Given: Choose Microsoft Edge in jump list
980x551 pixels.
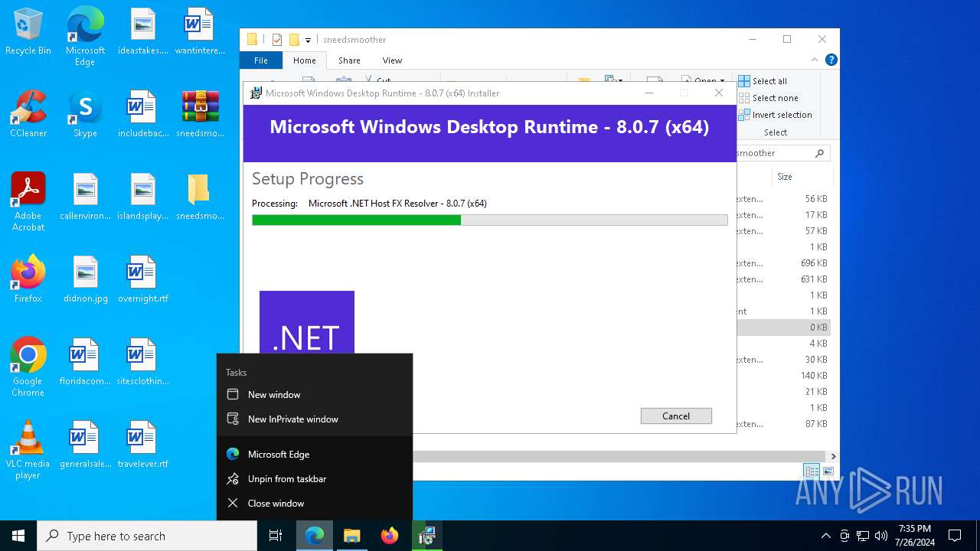Looking at the screenshot, I should click(x=315, y=455).
